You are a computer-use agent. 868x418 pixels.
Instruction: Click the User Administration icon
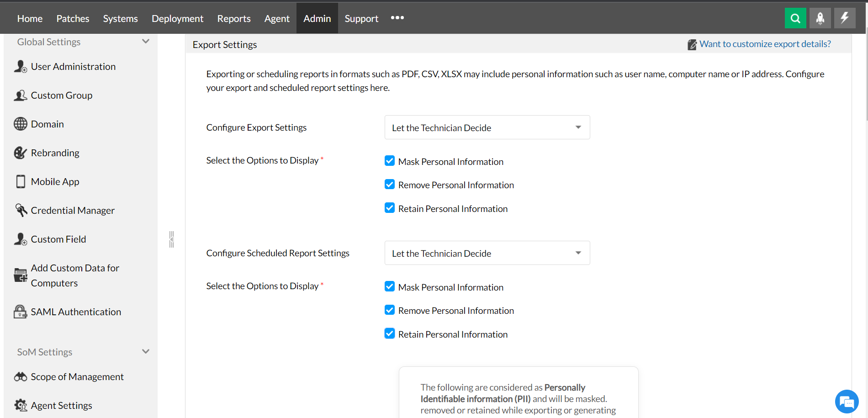click(x=21, y=67)
